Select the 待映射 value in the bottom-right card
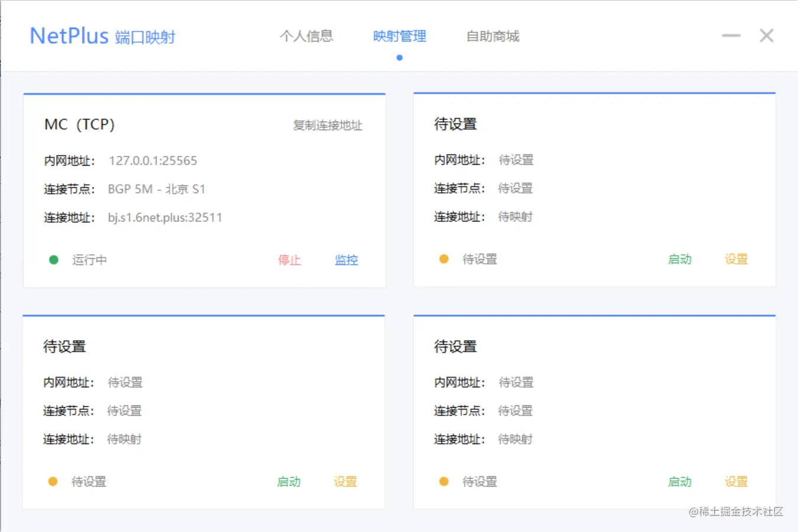The height and width of the screenshot is (532, 798). (515, 440)
